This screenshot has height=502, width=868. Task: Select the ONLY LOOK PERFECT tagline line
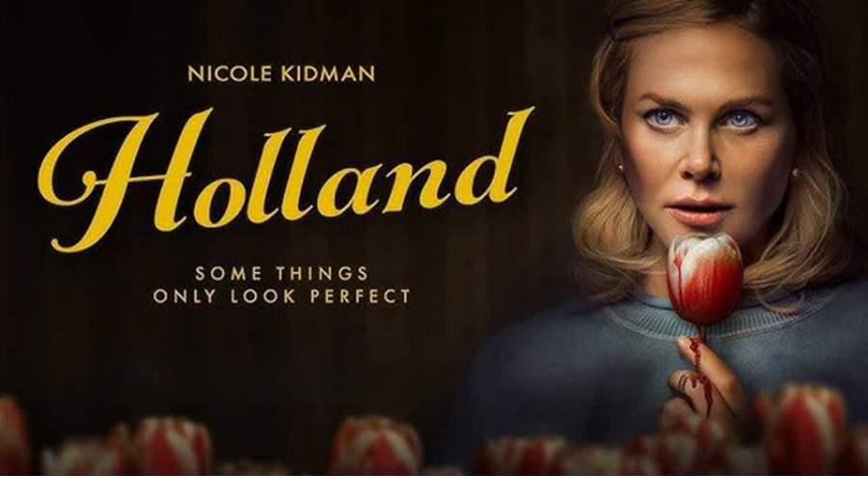[282, 296]
